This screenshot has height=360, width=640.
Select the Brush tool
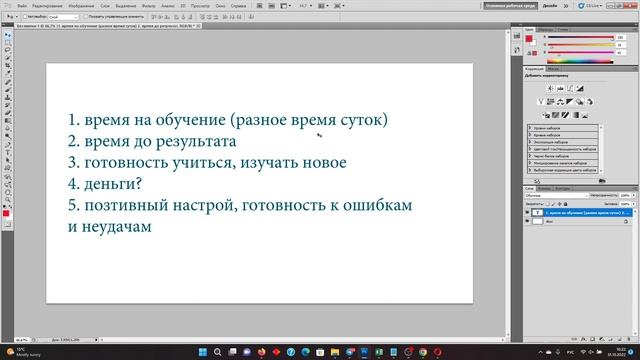7,91
